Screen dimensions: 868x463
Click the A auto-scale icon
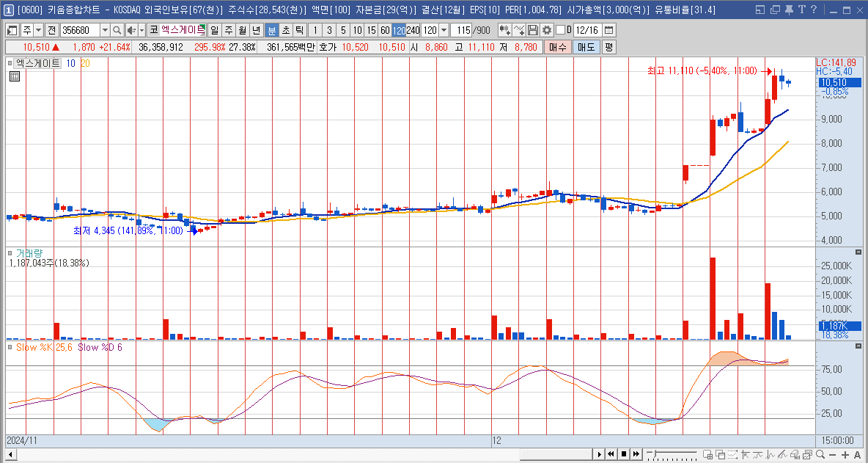tap(857, 454)
